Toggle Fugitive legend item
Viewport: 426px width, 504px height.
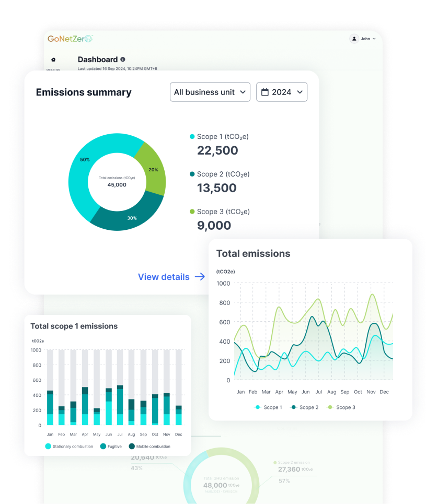click(x=111, y=446)
